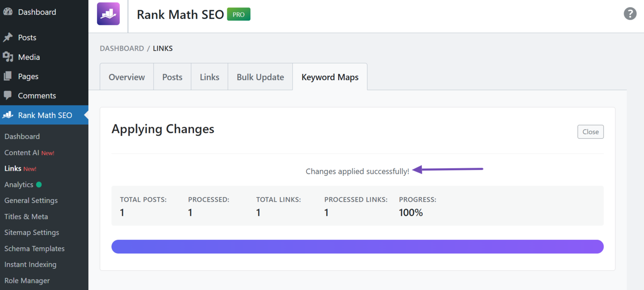This screenshot has height=290, width=644.
Task: Switch to the Overview tab
Action: (126, 77)
